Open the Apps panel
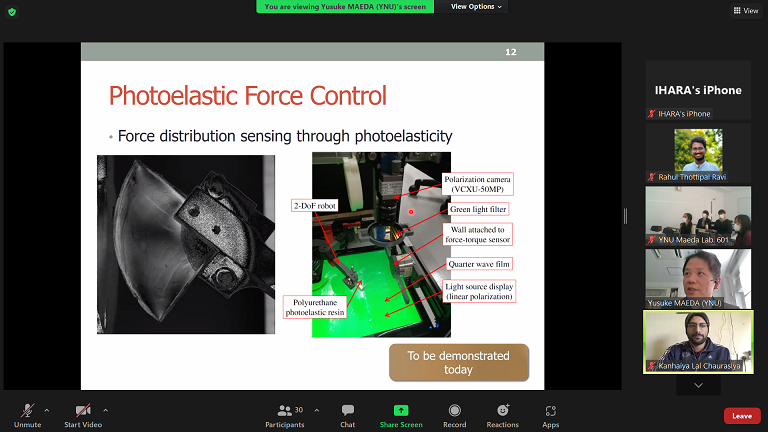This screenshot has height=432, width=768. pos(550,414)
